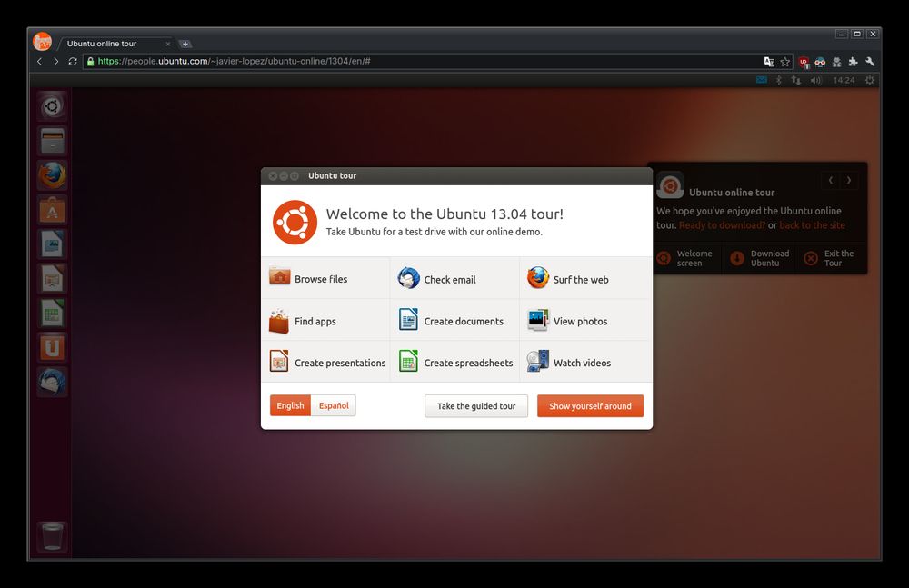Viewport: 909px width, 588px height.
Task: Select View photos option
Action: coord(586,320)
